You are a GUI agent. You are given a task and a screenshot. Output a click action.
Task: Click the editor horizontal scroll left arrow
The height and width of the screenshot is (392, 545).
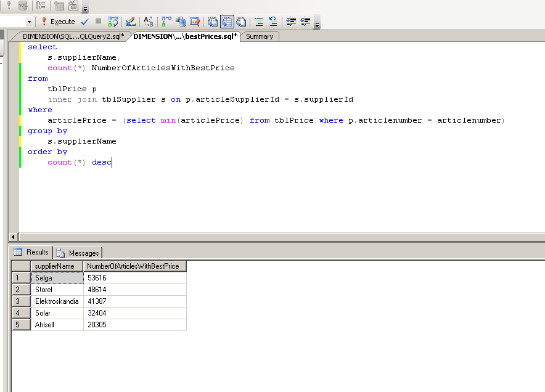pyautogui.click(x=13, y=237)
